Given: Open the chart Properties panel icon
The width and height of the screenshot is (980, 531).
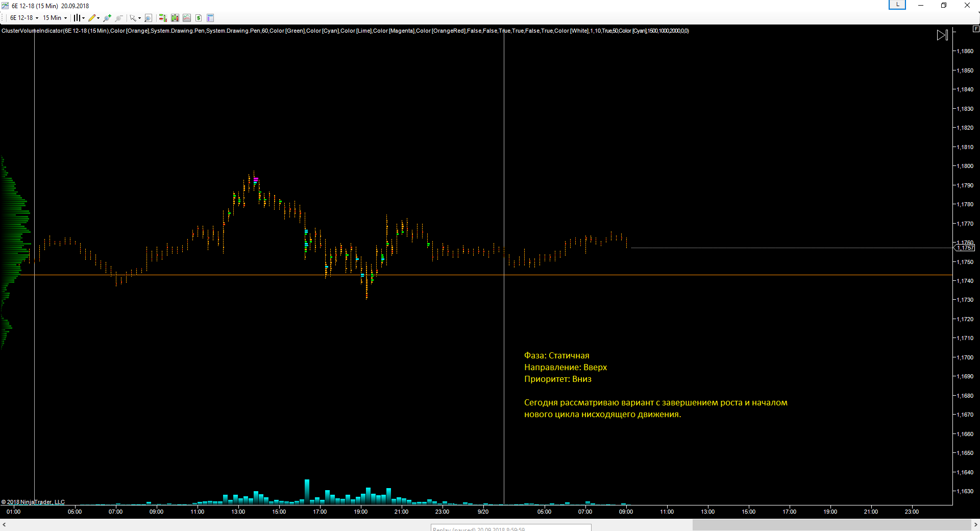Looking at the screenshot, I should point(210,18).
